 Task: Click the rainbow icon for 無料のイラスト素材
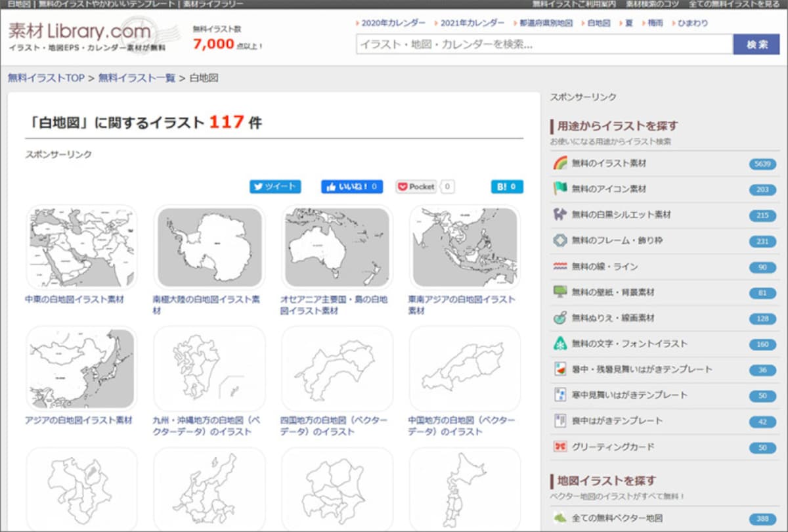tap(560, 163)
